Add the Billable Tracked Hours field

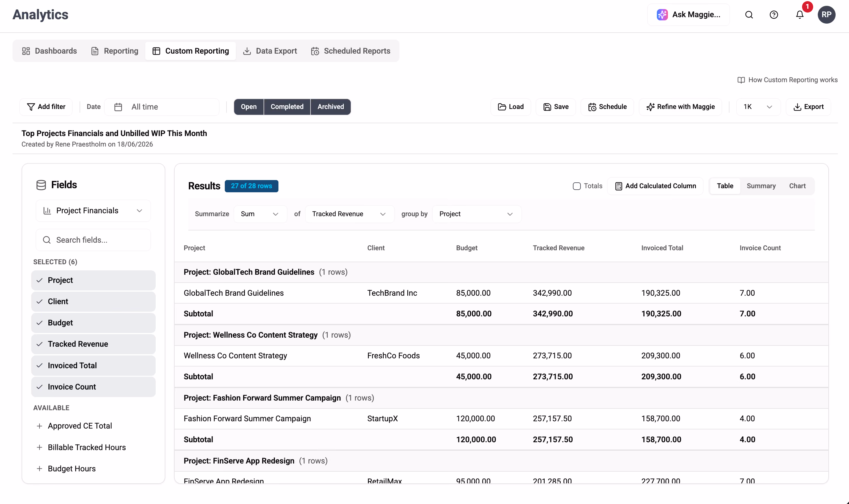93,447
